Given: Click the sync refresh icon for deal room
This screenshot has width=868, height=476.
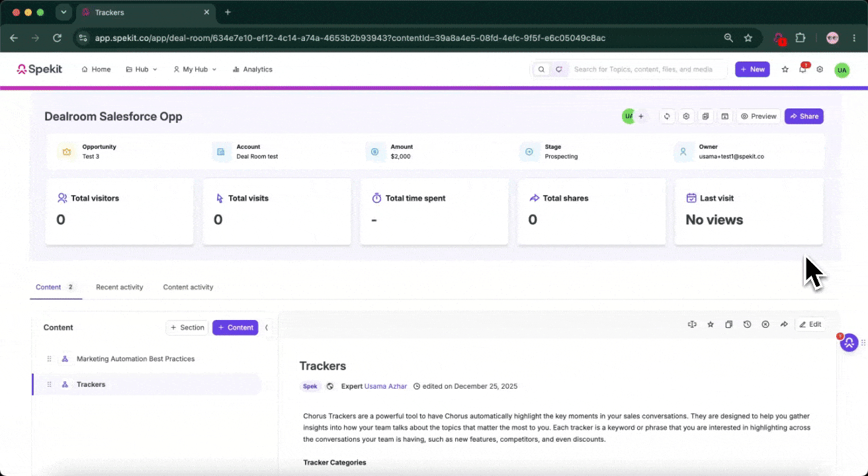Looking at the screenshot, I should 667,116.
